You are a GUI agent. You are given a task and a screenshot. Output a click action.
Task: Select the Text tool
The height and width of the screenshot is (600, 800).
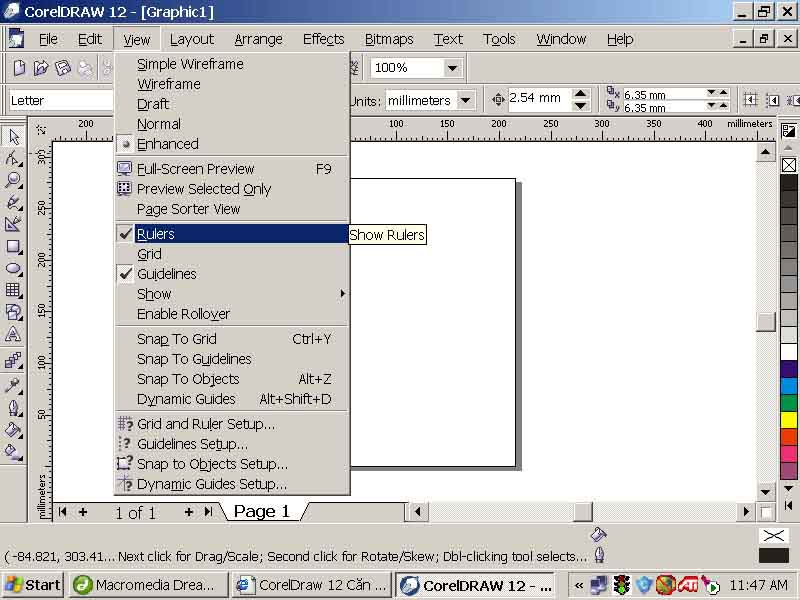pyautogui.click(x=13, y=335)
